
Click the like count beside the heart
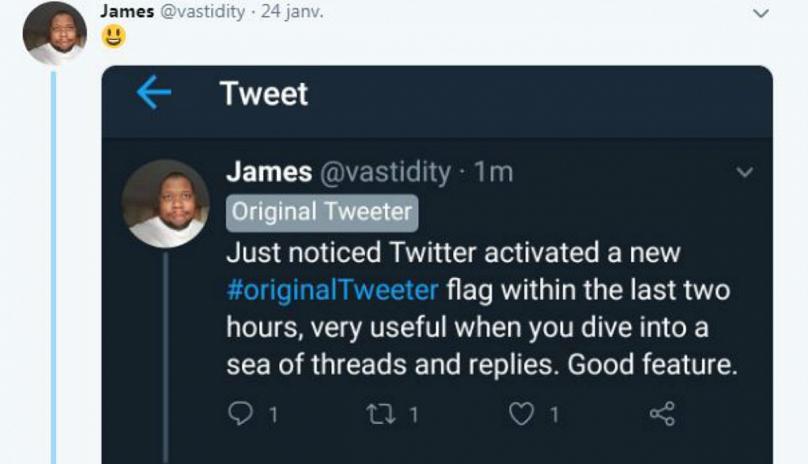(553, 414)
